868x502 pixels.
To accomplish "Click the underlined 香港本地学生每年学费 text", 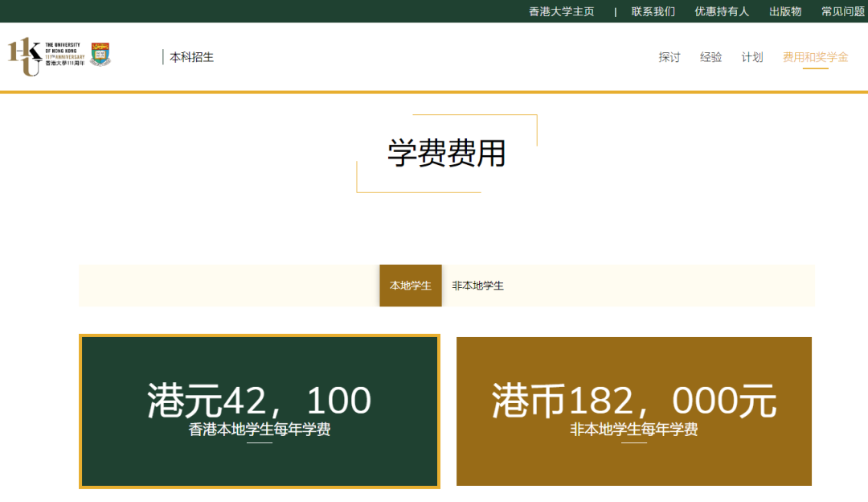I will click(258, 429).
